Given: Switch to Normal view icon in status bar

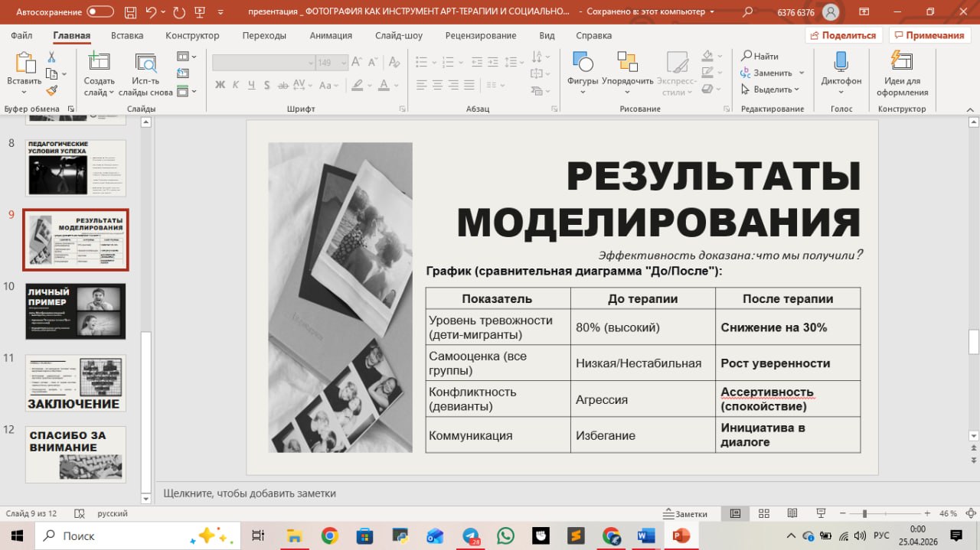Looking at the screenshot, I should tap(735, 513).
